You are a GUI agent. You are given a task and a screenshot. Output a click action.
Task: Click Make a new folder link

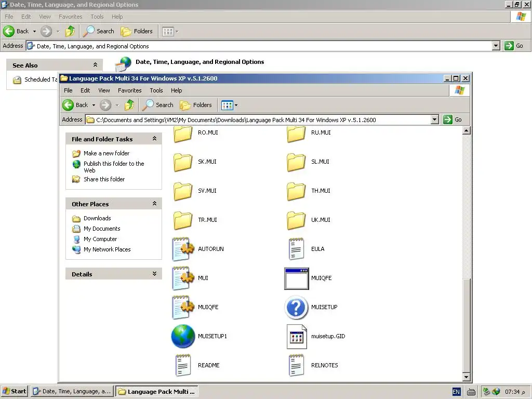[x=107, y=153]
